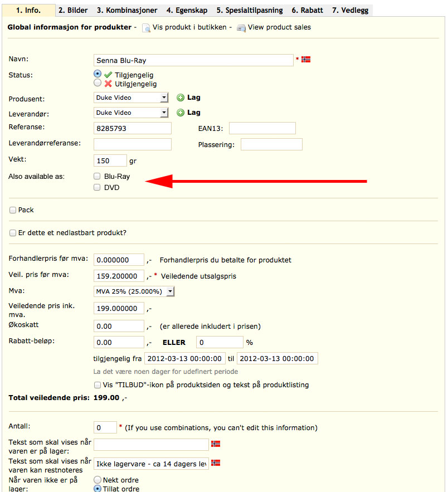Click the page icon for Vis produkt i butikken
This screenshot has height=492, width=448.
pyautogui.click(x=146, y=28)
